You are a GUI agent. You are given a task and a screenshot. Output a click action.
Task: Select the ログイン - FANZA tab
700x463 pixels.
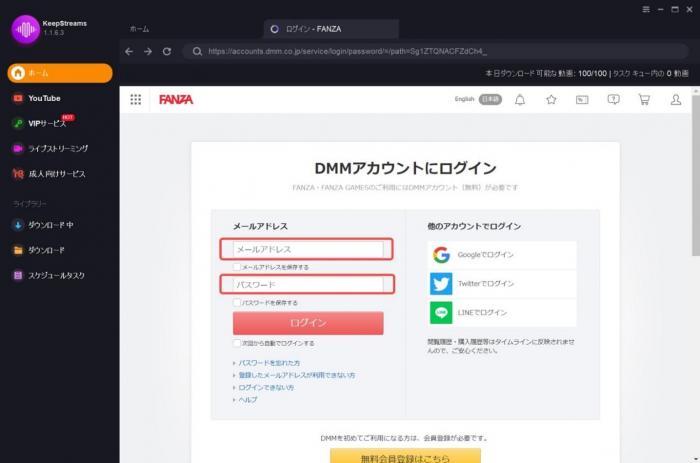pos(331,29)
